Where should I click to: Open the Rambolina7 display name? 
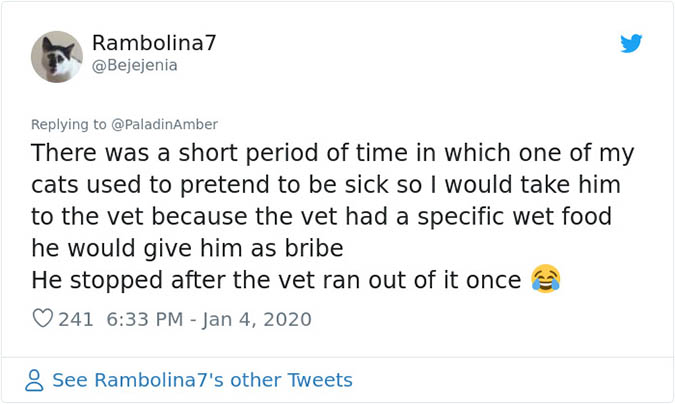coord(154,43)
